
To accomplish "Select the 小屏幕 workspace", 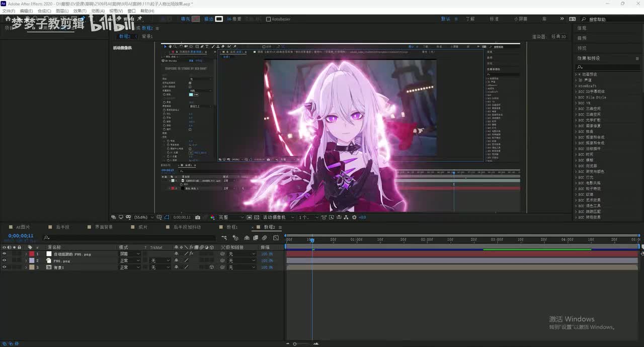I will 521,19.
